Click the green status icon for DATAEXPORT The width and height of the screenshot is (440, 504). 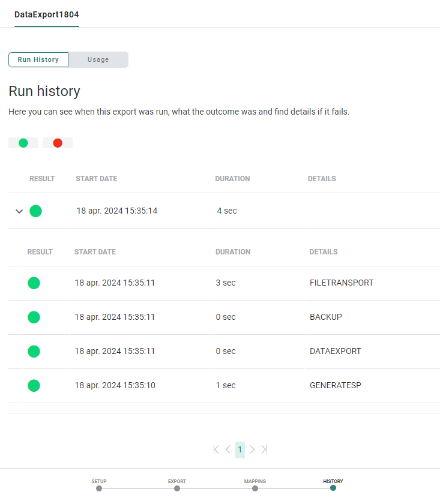pyautogui.click(x=34, y=351)
